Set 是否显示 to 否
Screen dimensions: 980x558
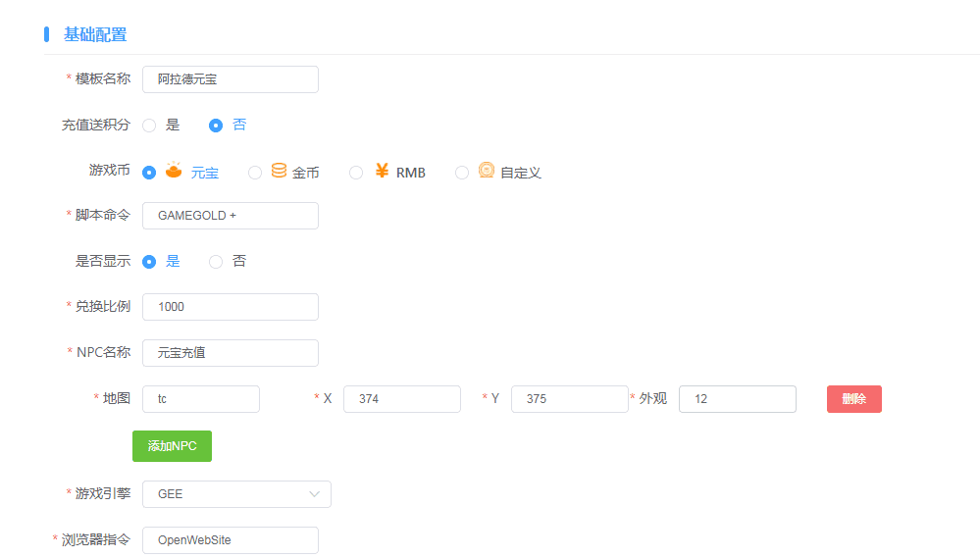217,262
